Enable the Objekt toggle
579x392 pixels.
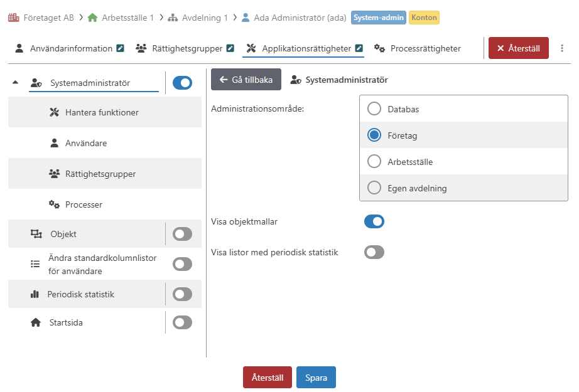tap(182, 234)
